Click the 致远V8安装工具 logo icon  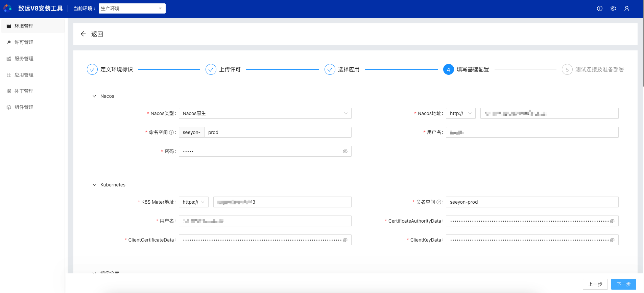[x=7, y=8]
